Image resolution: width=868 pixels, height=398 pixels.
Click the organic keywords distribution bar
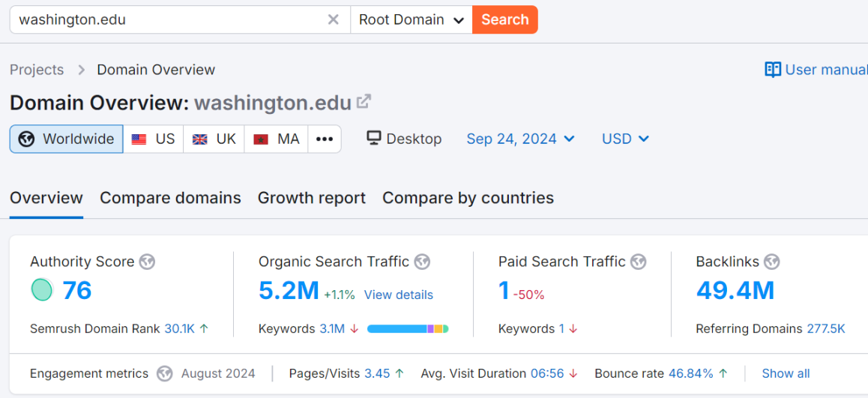[408, 329]
